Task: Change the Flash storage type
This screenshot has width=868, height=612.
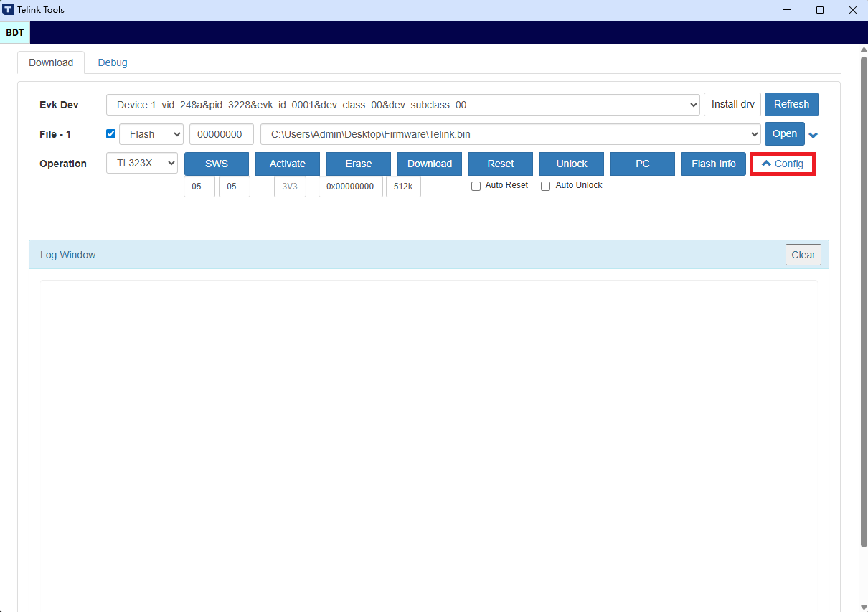Action: (151, 133)
